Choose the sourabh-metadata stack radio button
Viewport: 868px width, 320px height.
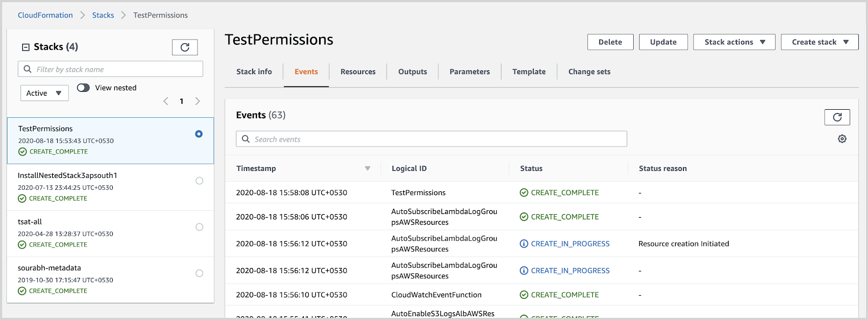tap(199, 274)
